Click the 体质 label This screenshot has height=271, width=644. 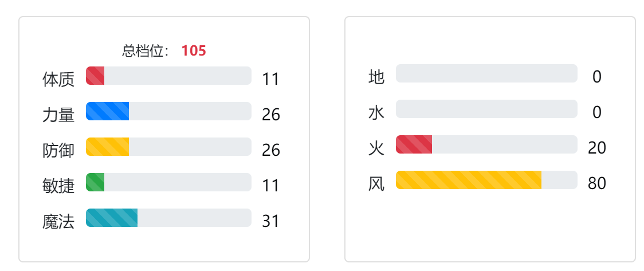tap(58, 79)
